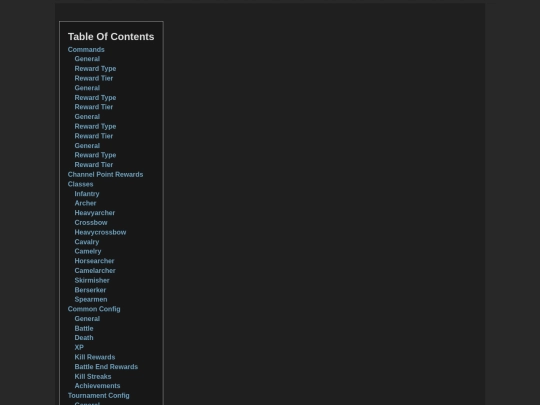Open the Classes section link
The width and height of the screenshot is (540, 405).
pyautogui.click(x=81, y=184)
